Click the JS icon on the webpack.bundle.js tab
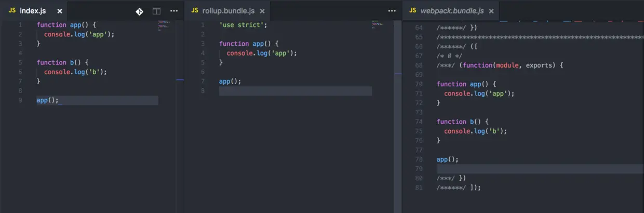Viewport: 644px width, 213px height. (413, 11)
